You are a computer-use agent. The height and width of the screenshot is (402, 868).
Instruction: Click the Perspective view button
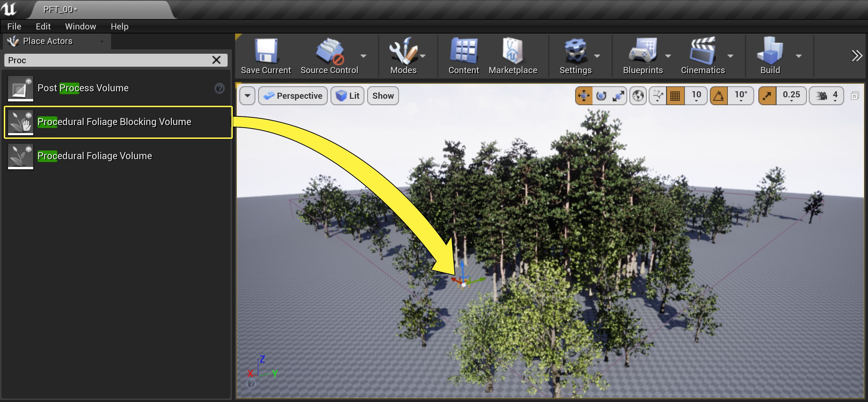293,96
